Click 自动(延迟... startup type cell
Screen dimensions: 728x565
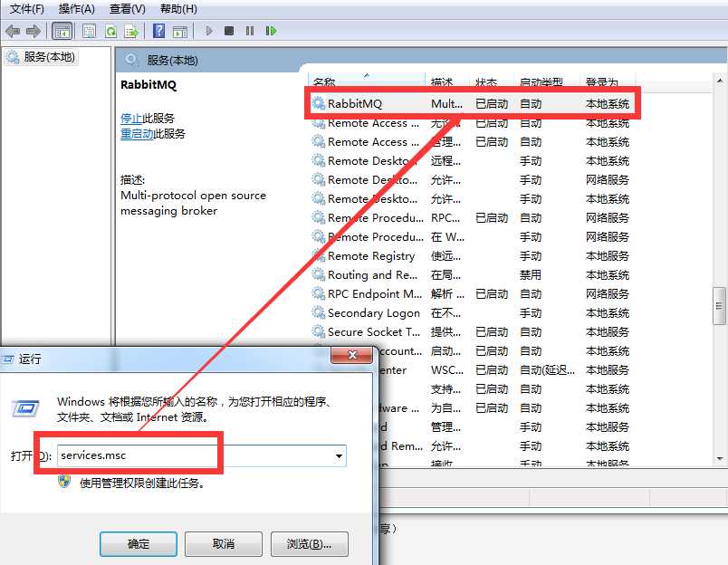point(547,370)
